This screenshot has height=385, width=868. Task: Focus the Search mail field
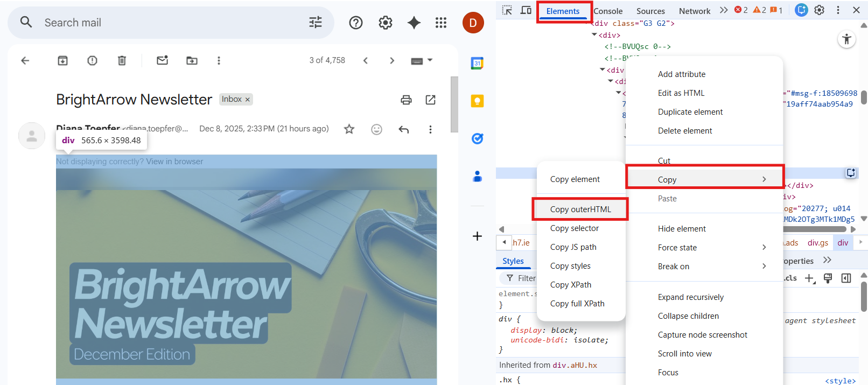(171, 23)
